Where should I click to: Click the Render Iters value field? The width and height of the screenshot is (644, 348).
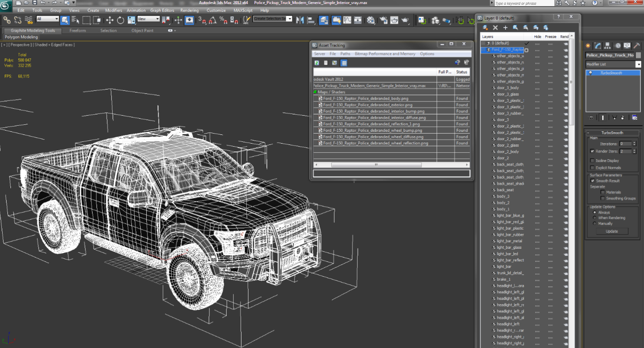pos(625,151)
